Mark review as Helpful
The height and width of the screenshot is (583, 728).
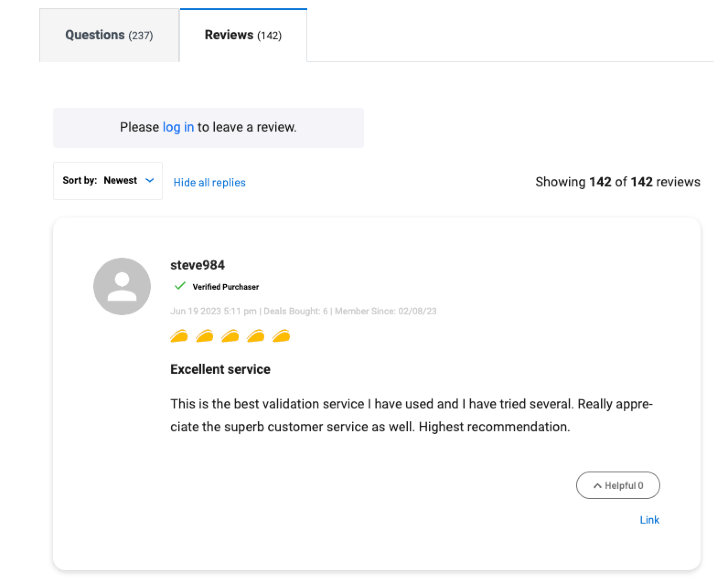pyautogui.click(x=618, y=485)
